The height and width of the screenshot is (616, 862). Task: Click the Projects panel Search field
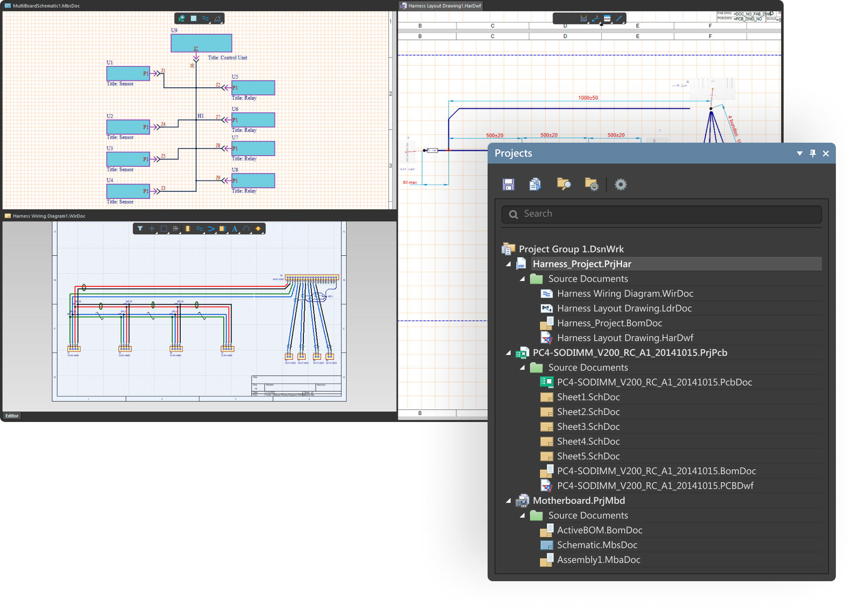[662, 214]
